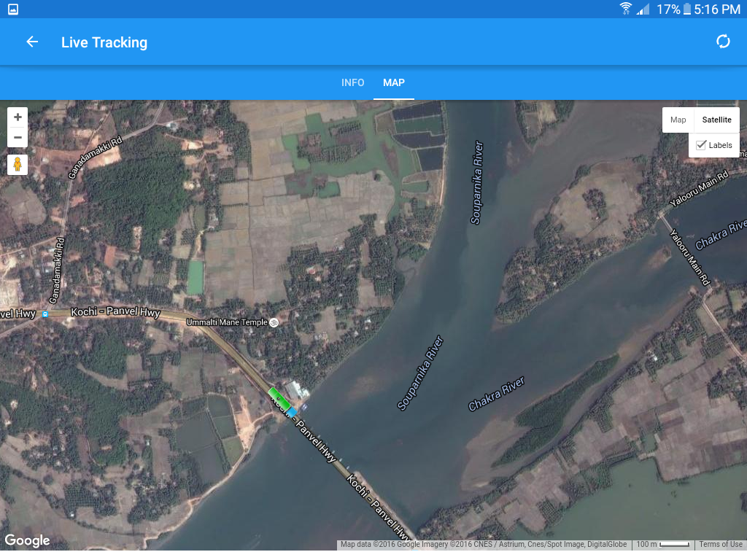Image resolution: width=747 pixels, height=560 pixels.
Task: Tap the battery indicator icon
Action: tap(686, 9)
